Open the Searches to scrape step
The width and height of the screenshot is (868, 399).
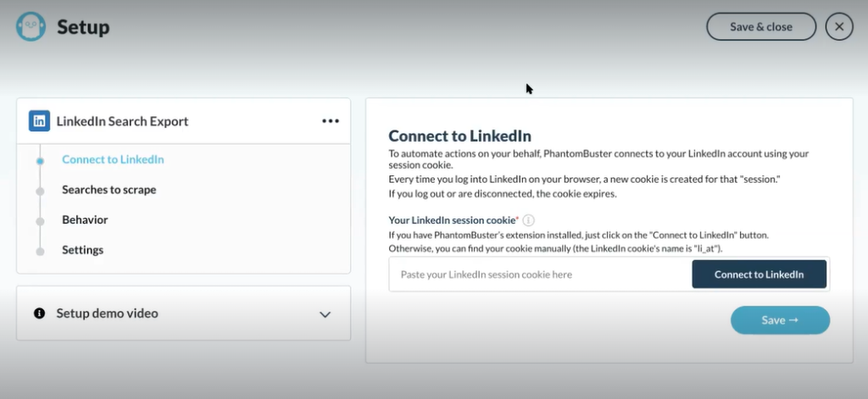coord(109,190)
